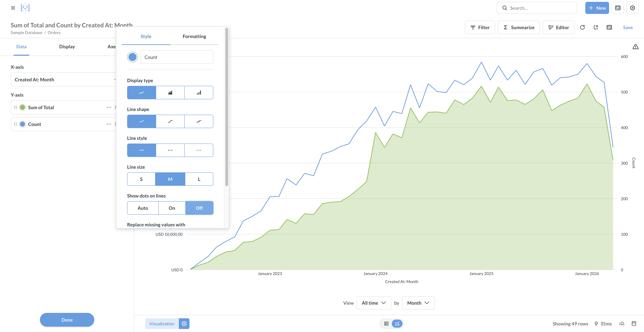The height and width of the screenshot is (332, 644).
Task: Refresh the question results
Action: point(582,27)
